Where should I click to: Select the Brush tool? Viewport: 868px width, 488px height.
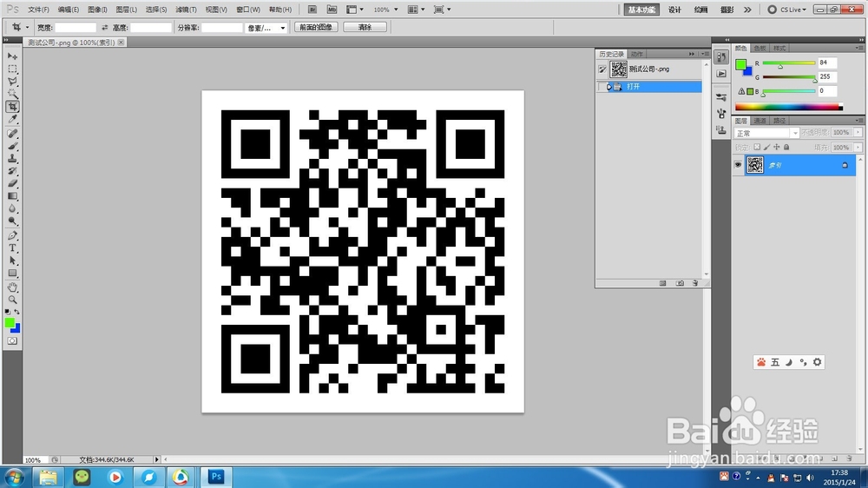click(12, 146)
